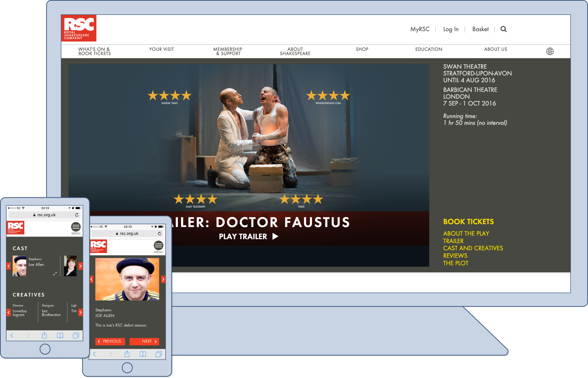Image resolution: width=588 pixels, height=378 pixels.
Task: Click left red arrow beside Joe Allen photo
Action: pos(91,279)
